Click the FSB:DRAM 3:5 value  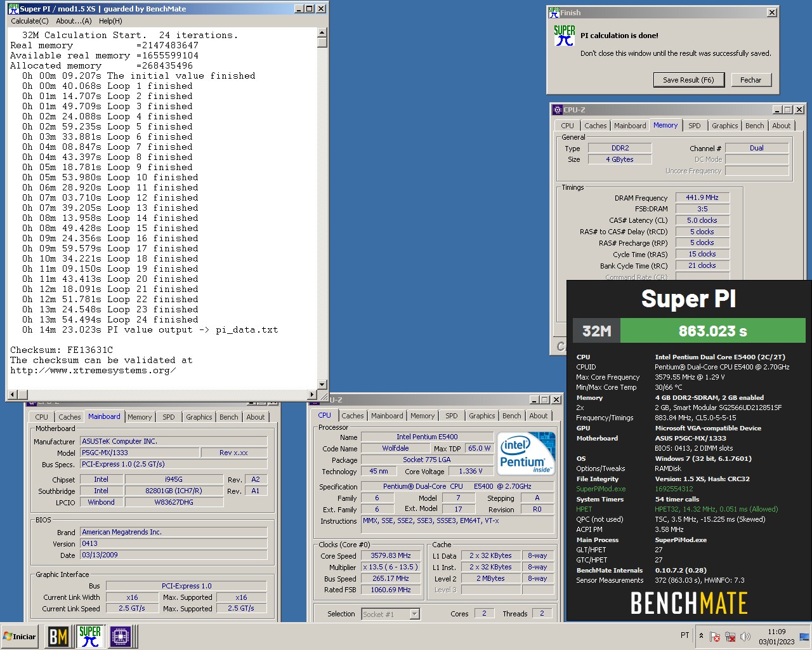coord(702,209)
